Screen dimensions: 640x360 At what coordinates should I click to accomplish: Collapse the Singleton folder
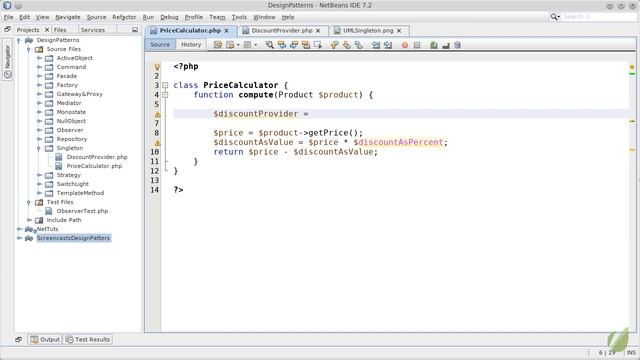point(39,148)
